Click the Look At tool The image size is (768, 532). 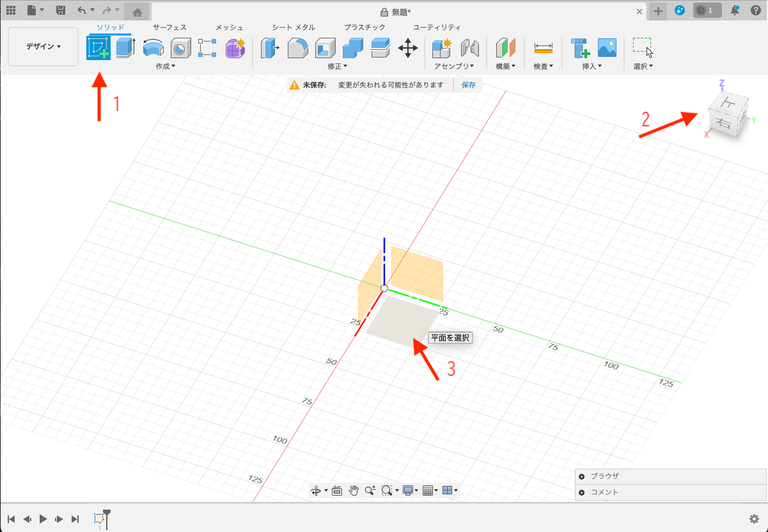[x=337, y=490]
